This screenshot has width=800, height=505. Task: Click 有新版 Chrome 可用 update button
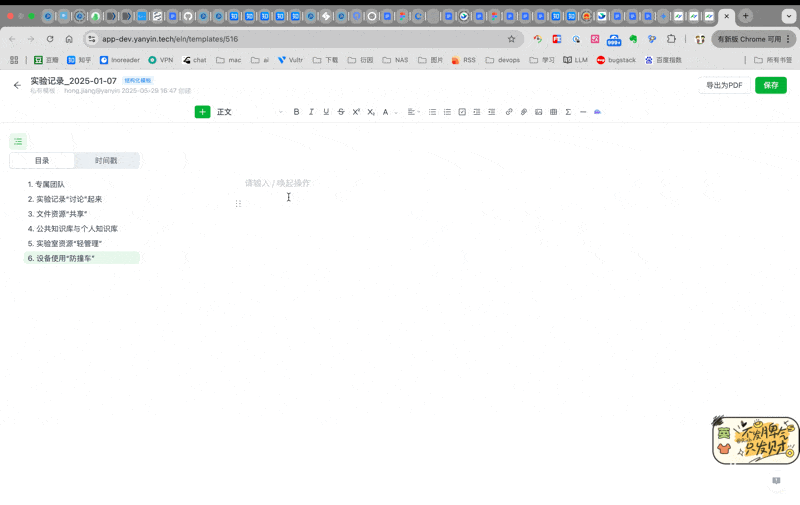point(754,39)
